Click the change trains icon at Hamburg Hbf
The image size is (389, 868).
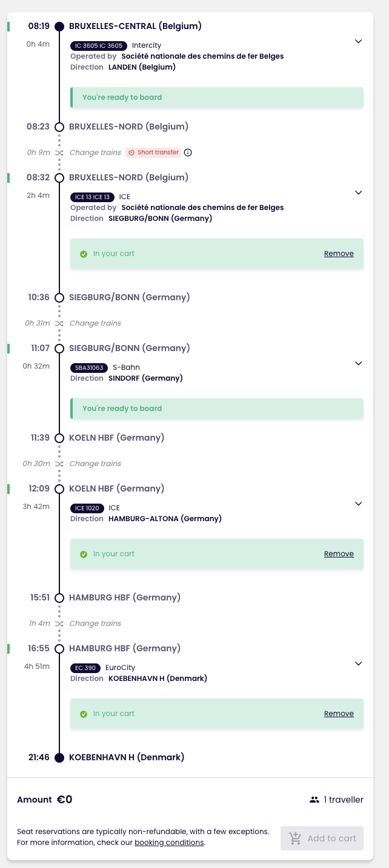coord(59,623)
